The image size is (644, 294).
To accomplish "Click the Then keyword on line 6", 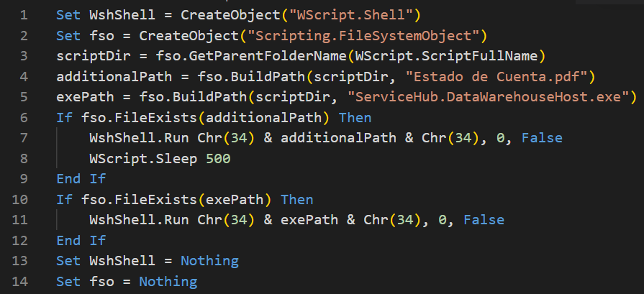I will (355, 118).
